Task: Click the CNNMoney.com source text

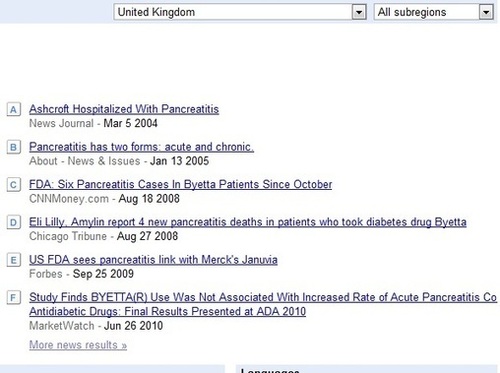Action: click(69, 199)
